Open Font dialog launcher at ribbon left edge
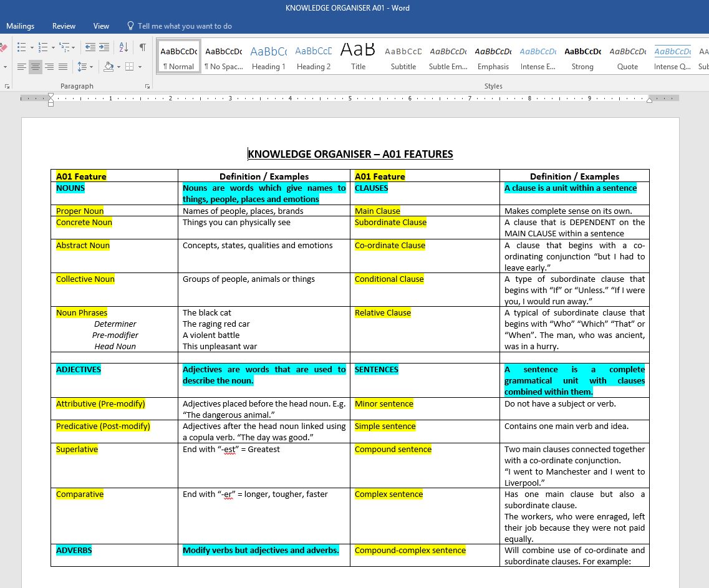Screen dimensions: 709x588 pos(7,86)
